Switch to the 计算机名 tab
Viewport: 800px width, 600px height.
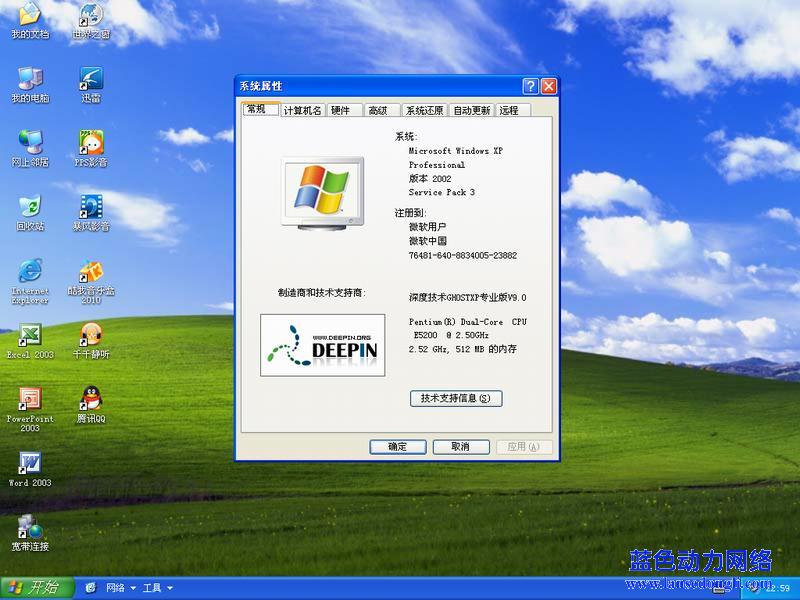pyautogui.click(x=302, y=110)
